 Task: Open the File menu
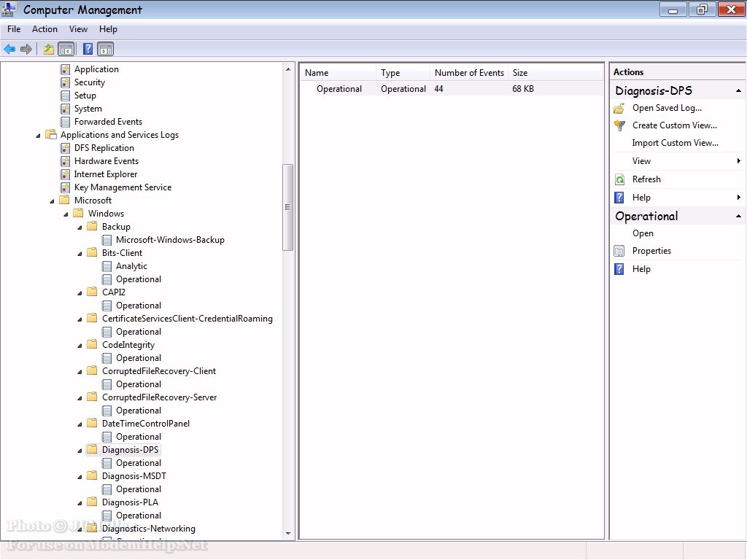tap(14, 29)
